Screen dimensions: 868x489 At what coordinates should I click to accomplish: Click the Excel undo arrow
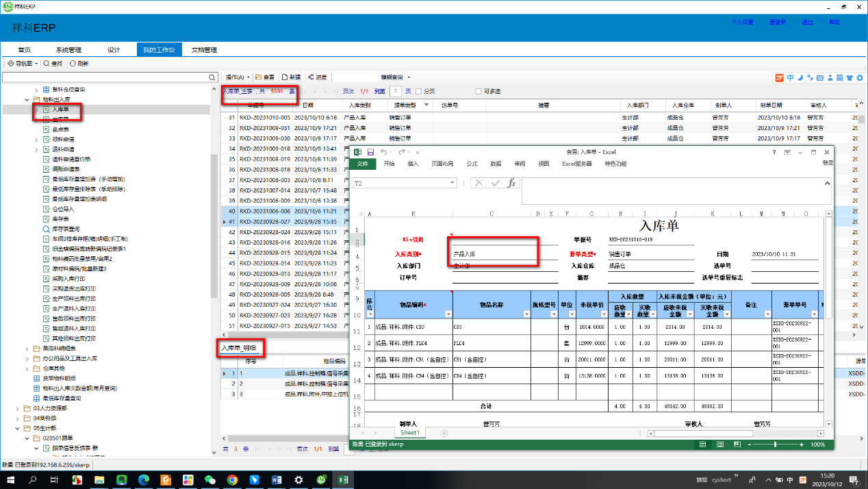[x=384, y=152]
